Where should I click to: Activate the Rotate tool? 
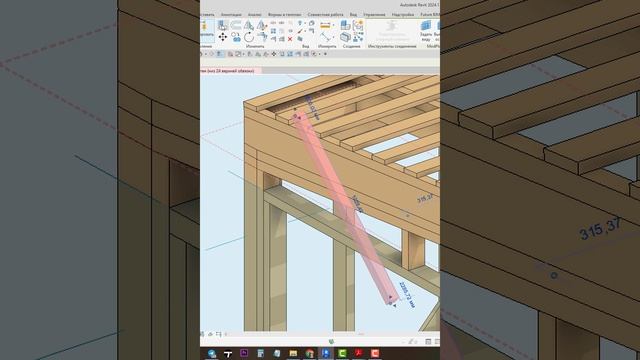pyautogui.click(x=249, y=37)
